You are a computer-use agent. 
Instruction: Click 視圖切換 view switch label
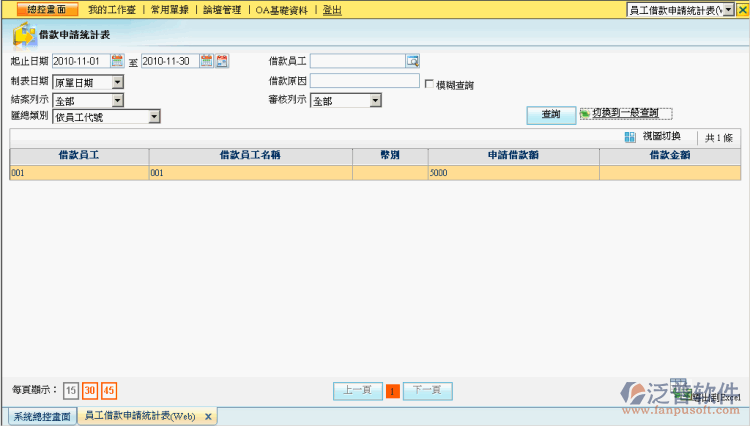click(662, 137)
